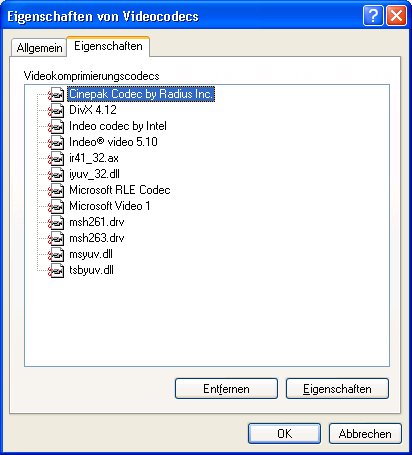The image size is (412, 455).
Task: Click the Abbrechen button
Action: pos(365,434)
